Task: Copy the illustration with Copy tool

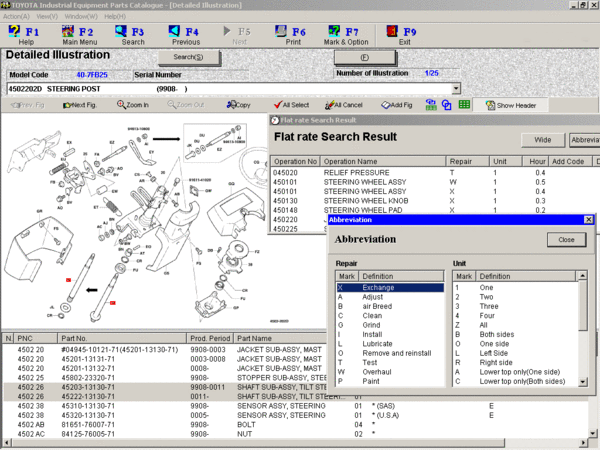Action: click(238, 104)
